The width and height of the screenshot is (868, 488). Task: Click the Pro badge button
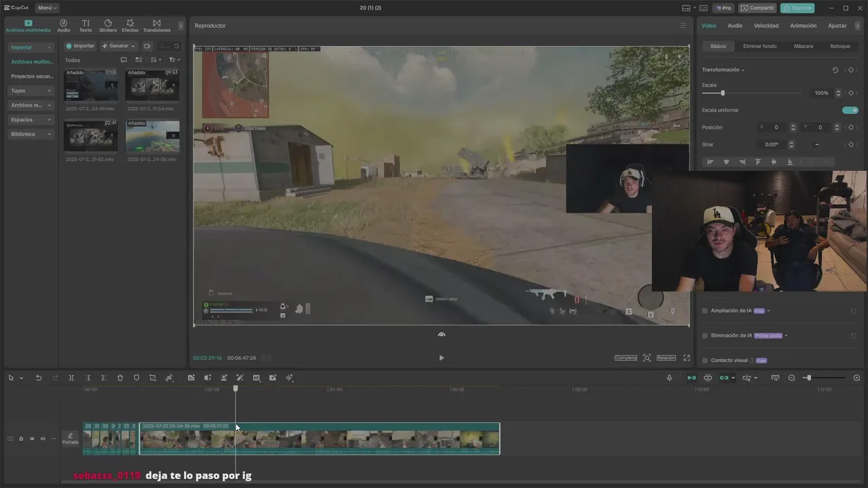[x=724, y=8]
